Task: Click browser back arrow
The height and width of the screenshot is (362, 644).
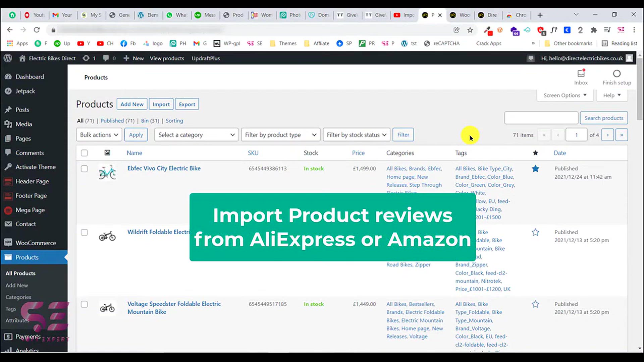Action: click(10, 30)
